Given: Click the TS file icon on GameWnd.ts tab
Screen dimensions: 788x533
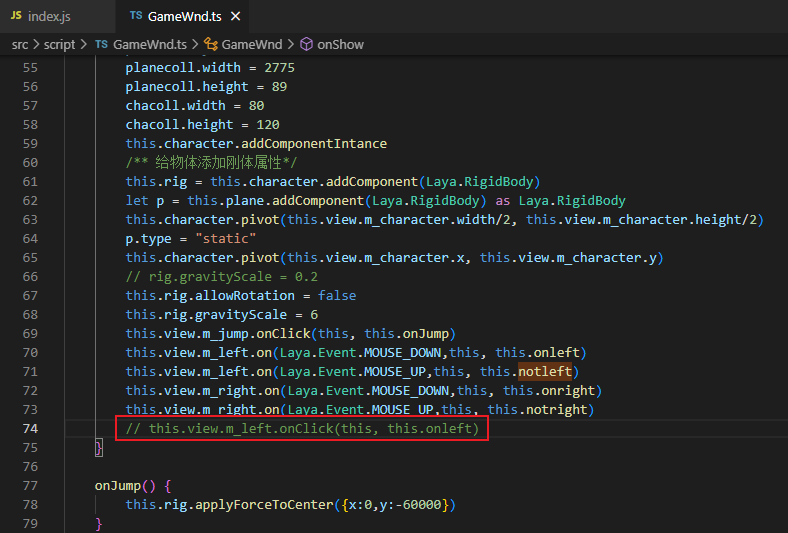Looking at the screenshot, I should coord(136,16).
